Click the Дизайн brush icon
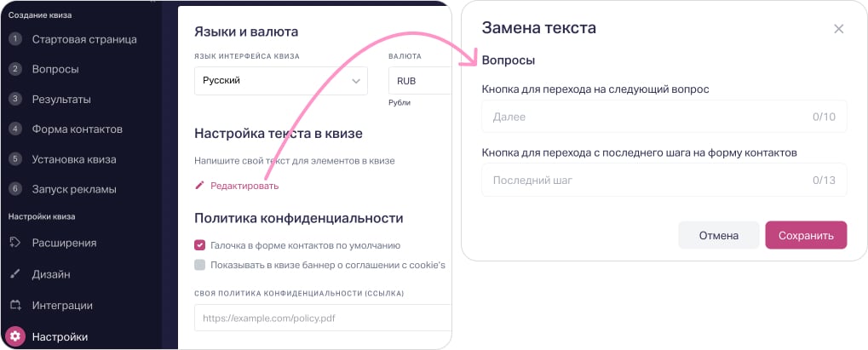The width and height of the screenshot is (868, 350). [x=15, y=274]
